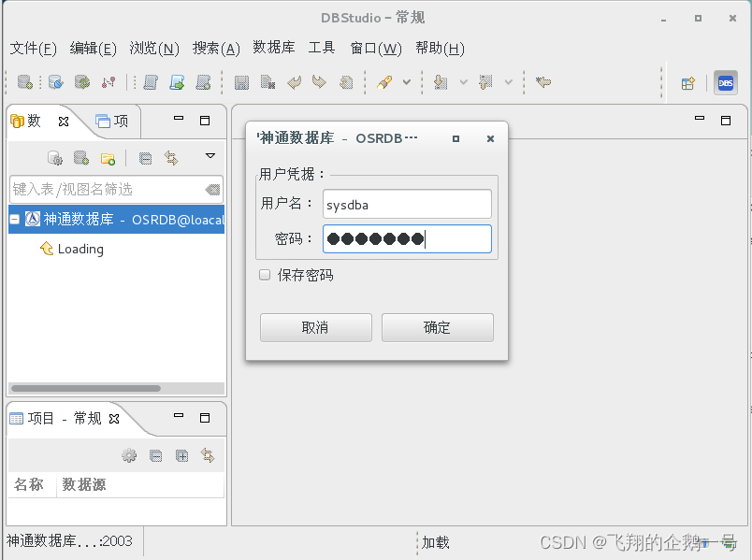Viewport: 752px width, 560px height.
Task: Enable the 保存密码 checkbox
Action: 266,275
